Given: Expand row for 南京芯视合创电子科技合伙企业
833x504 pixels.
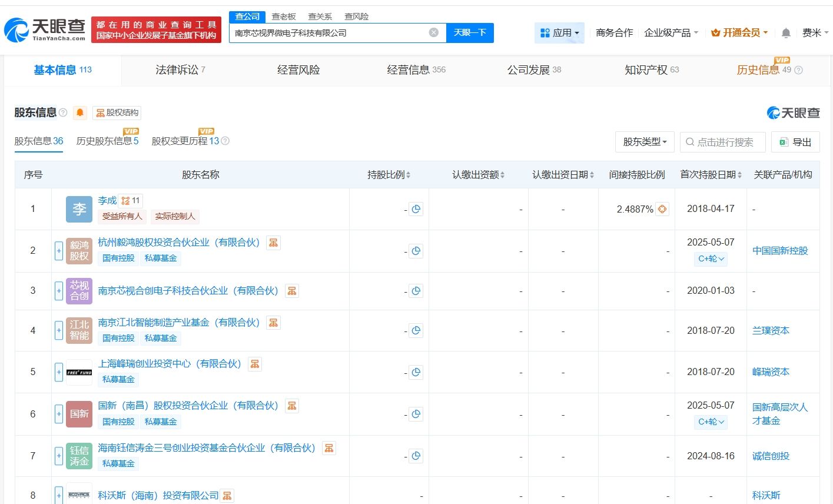Looking at the screenshot, I should pos(59,291).
